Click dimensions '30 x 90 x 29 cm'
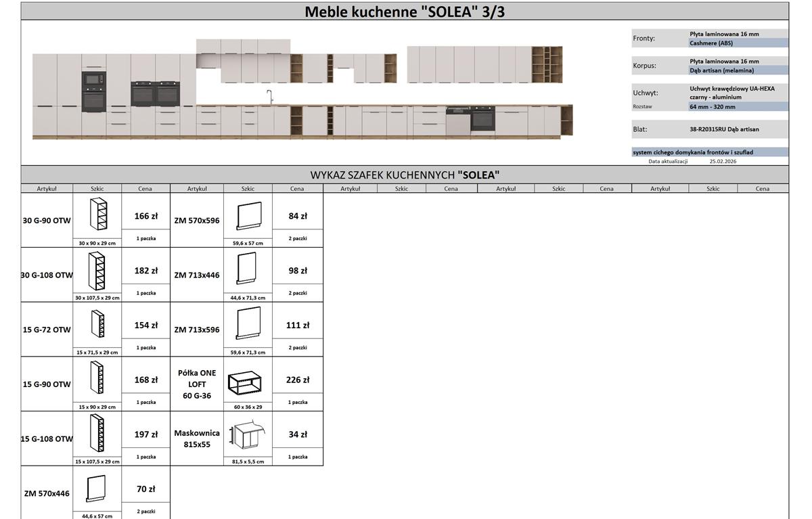Screen dimensions: 812x519 pyautogui.click(x=97, y=243)
